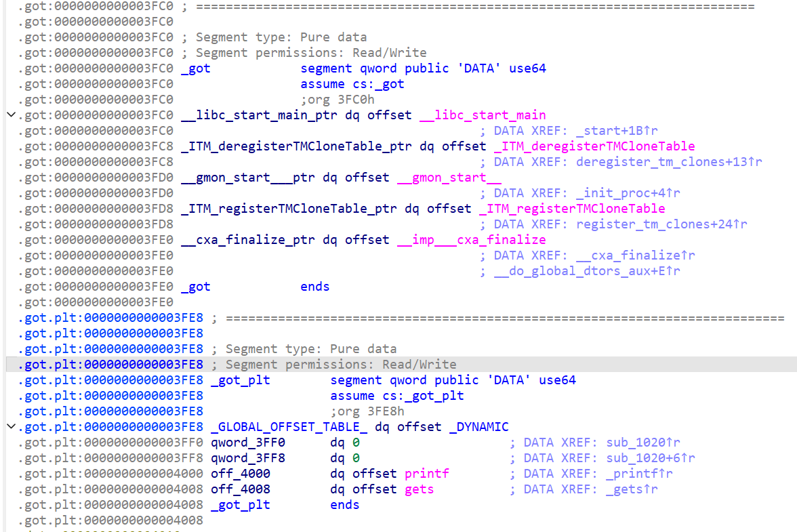Open the sub_1020 data xref
This screenshot has width=797, height=532.
[x=643, y=443]
